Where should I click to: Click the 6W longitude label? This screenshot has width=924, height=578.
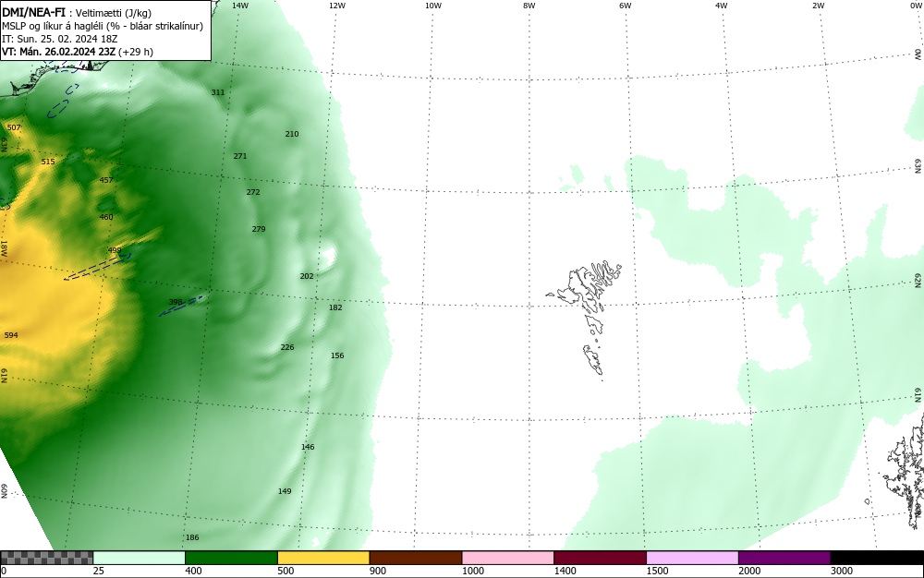pyautogui.click(x=626, y=6)
